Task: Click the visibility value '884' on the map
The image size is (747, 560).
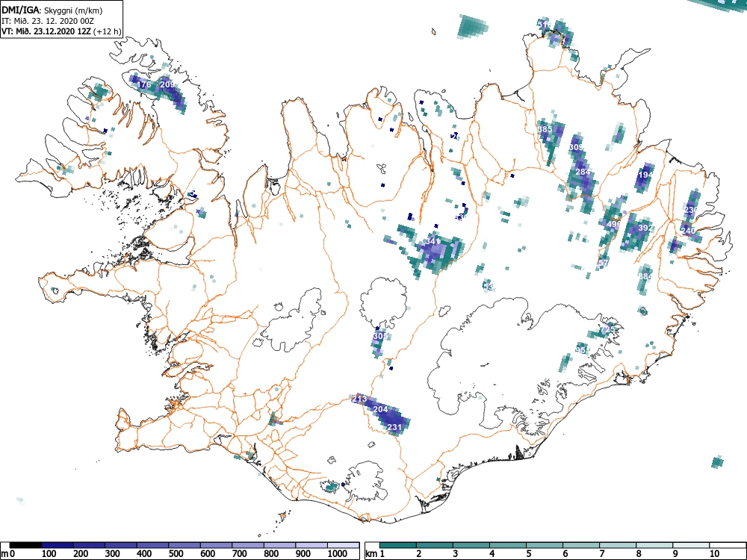Action: (x=645, y=277)
